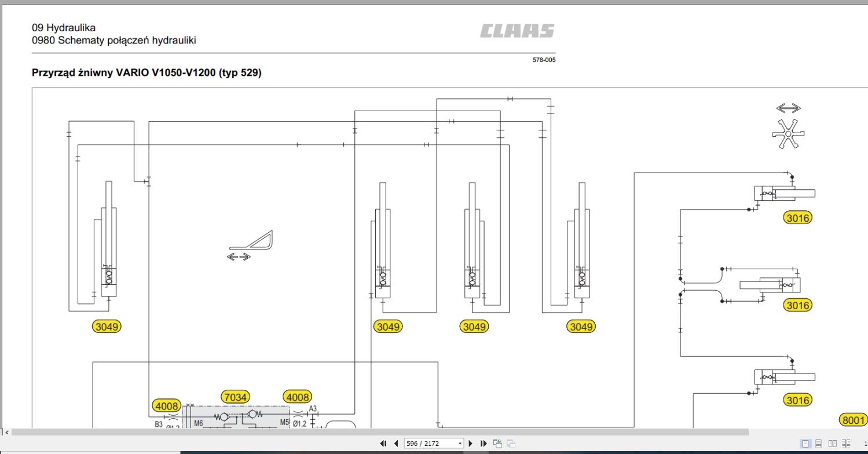Click the horizontal scrollbar thumb
Screen dimensions: 868x454
[x=380, y=432]
